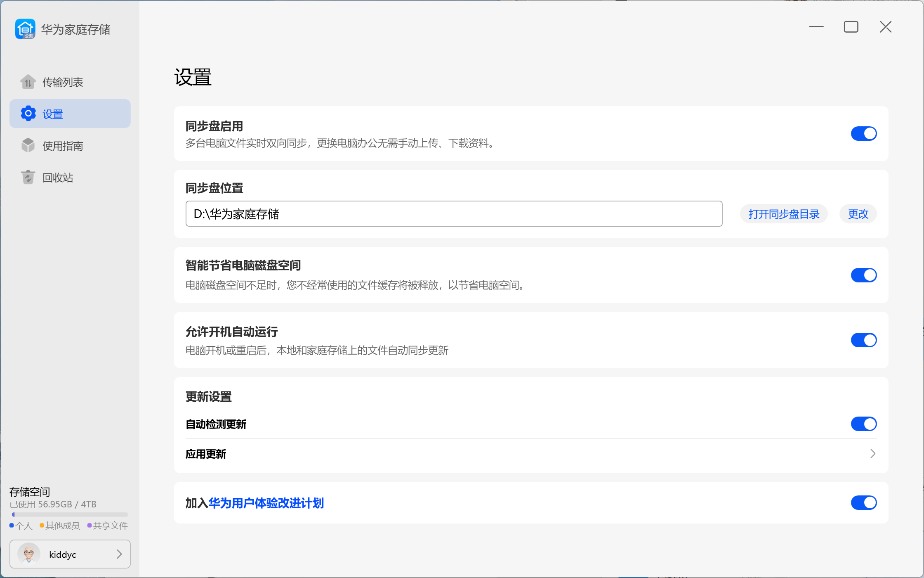This screenshot has width=924, height=578.
Task: Click the 使用指南 cube icon
Action: tap(28, 145)
